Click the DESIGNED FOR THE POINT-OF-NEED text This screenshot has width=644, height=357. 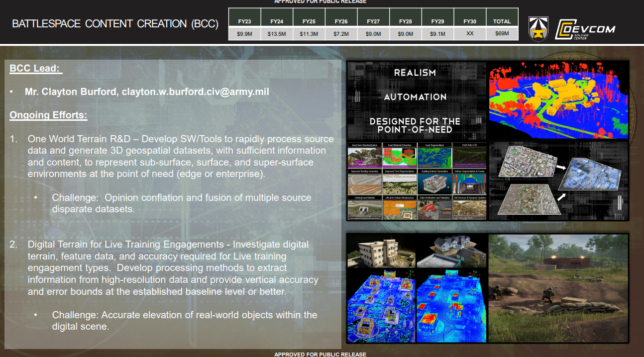point(415,125)
